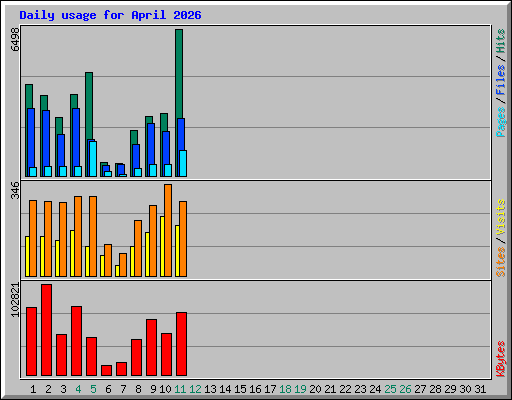
Task: Click green day label 11
Action: click(180, 389)
